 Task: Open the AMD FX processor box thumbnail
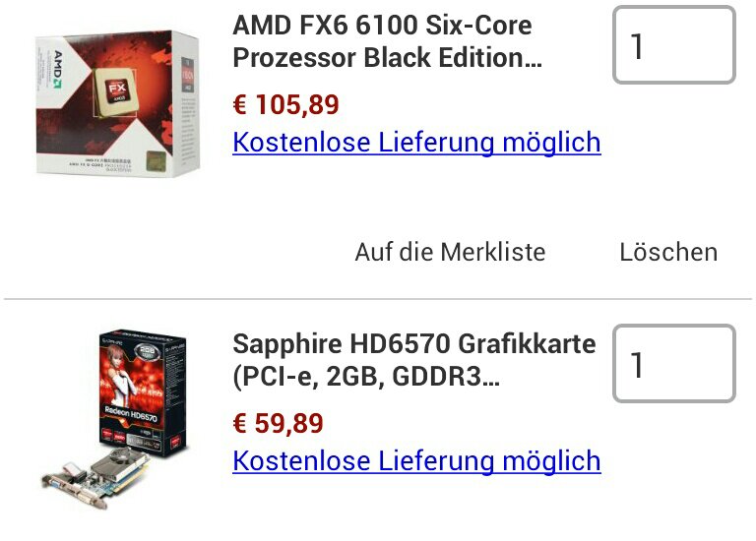pos(117,103)
